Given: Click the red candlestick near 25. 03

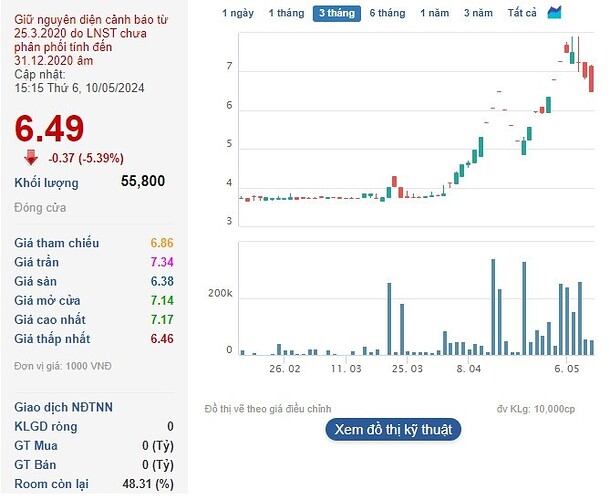Looking at the screenshot, I should click(401, 193).
